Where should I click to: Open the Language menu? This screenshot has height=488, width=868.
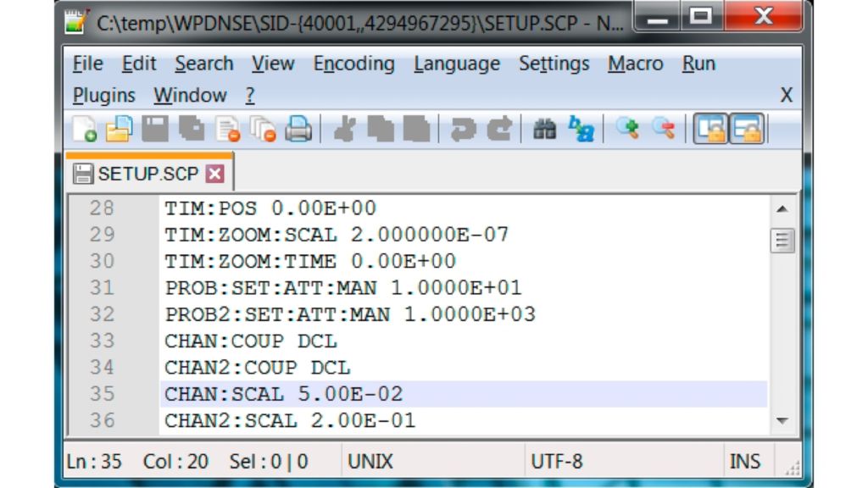click(457, 64)
